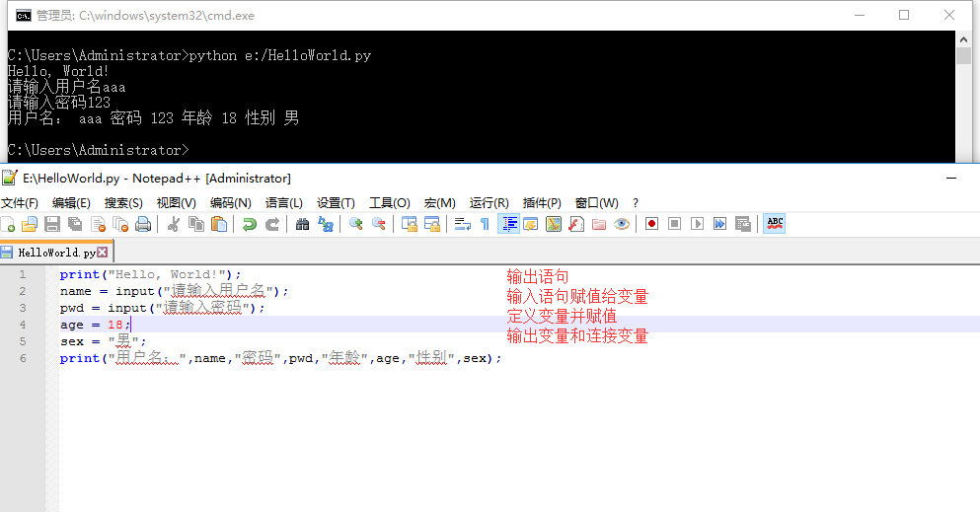Viewport: 980px width, 512px height.
Task: Click the synchronize horizontal scrolling icon
Action: point(432,224)
